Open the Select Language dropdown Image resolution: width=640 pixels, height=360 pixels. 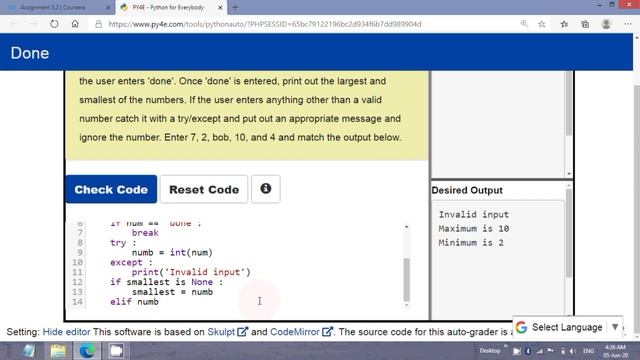(567, 327)
